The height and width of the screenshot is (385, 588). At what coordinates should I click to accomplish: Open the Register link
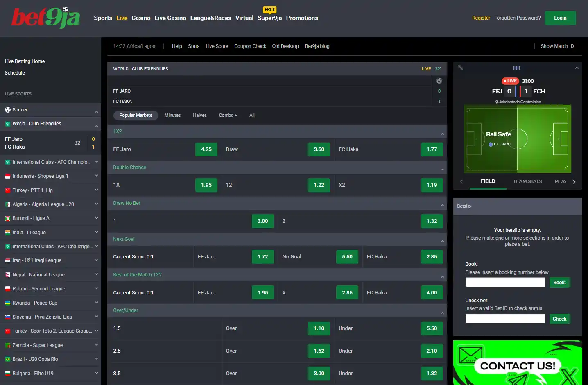tap(481, 18)
